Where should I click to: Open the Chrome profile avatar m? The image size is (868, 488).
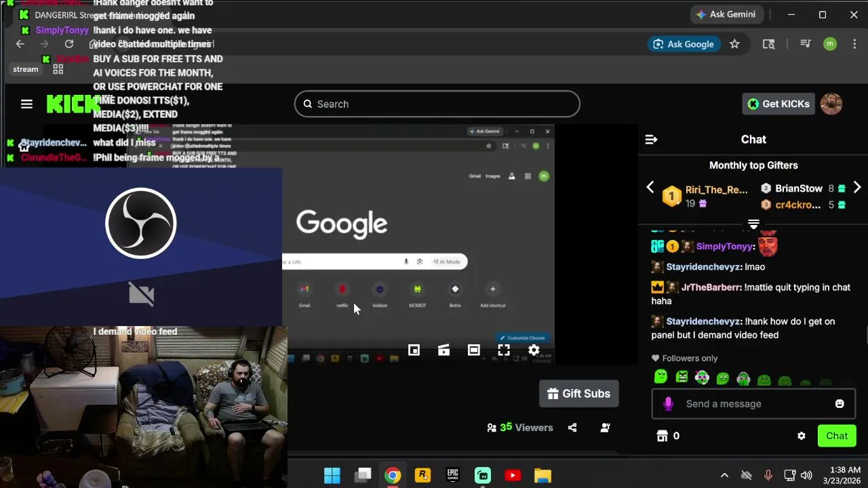click(830, 44)
